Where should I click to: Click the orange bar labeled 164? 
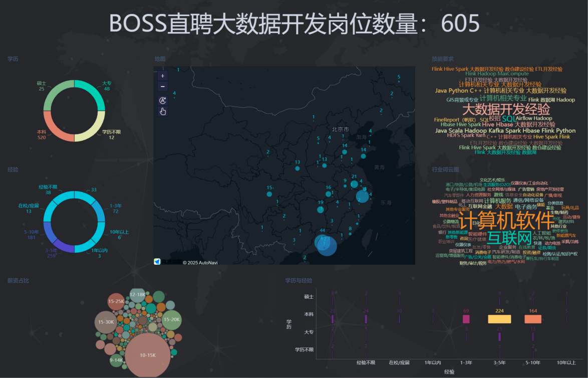tap(533, 319)
